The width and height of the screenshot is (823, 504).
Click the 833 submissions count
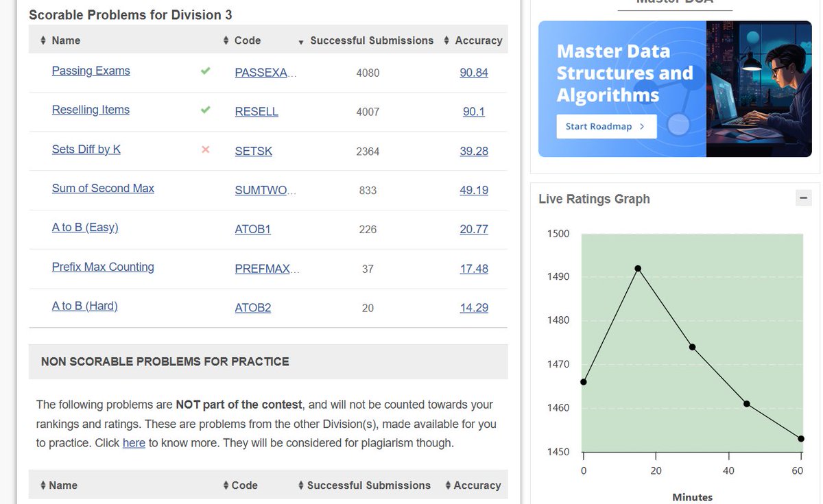tap(368, 191)
